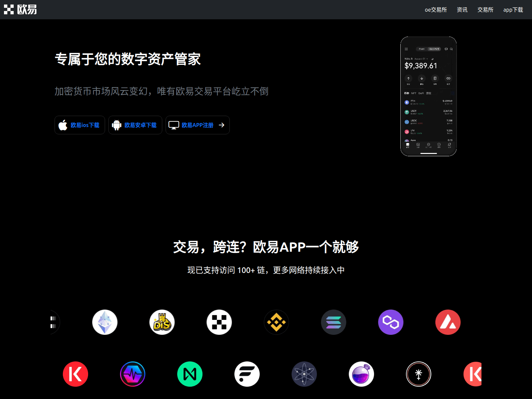Select the Polygon chain icon
532x399 pixels.
coord(391,322)
